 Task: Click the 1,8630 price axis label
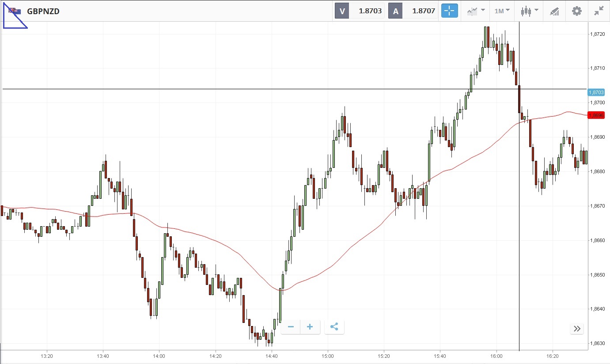[597, 343]
